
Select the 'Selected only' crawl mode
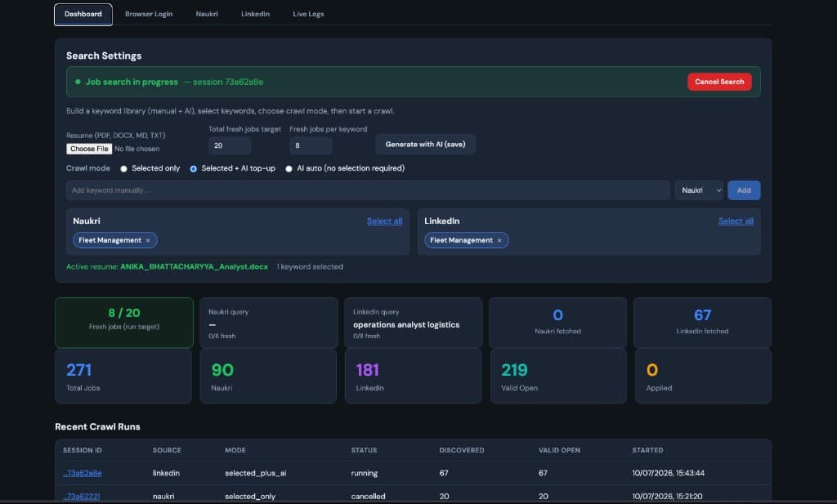point(124,168)
